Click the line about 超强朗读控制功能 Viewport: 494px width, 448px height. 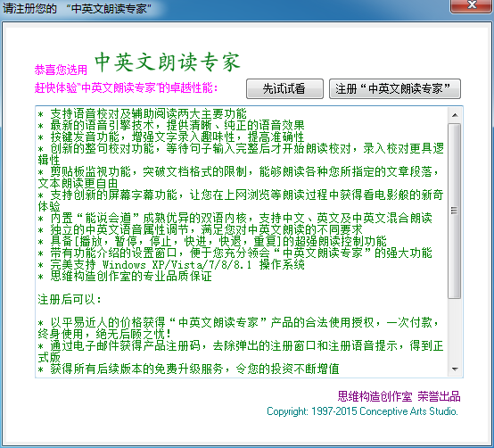click(212, 241)
